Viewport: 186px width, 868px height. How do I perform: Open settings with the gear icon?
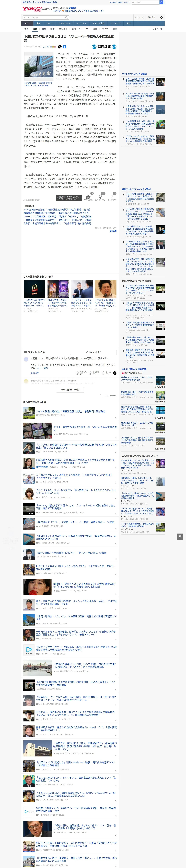tap(161, 17)
